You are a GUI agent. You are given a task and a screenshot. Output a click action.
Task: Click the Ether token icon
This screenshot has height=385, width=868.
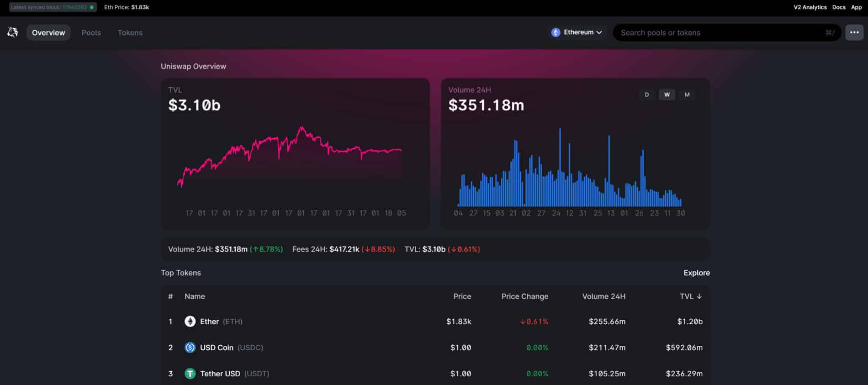click(x=190, y=322)
